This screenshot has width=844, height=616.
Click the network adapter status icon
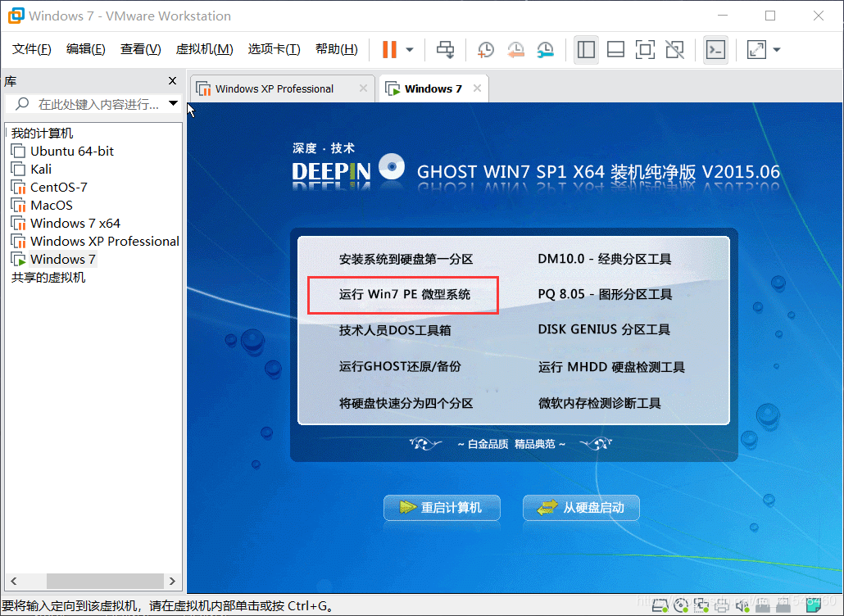click(701, 606)
